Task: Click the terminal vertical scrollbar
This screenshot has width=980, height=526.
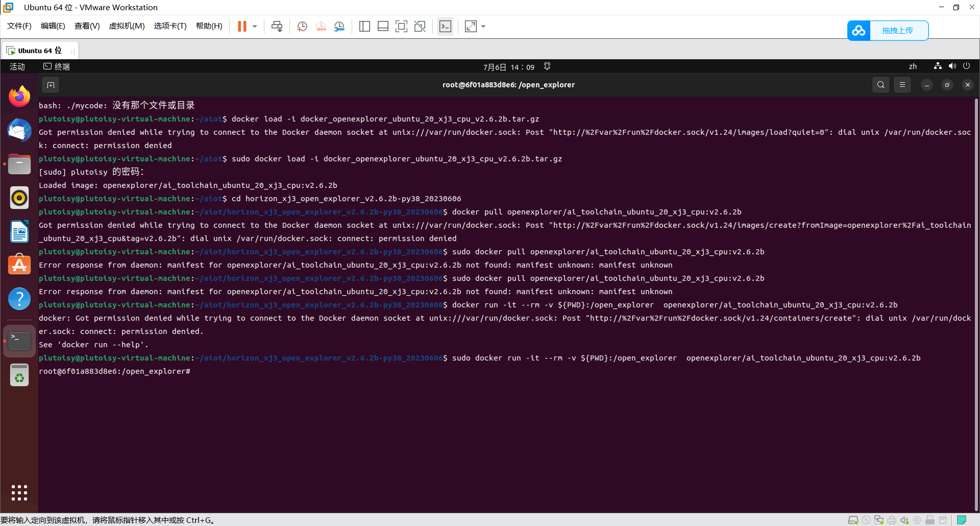Action: point(976,304)
